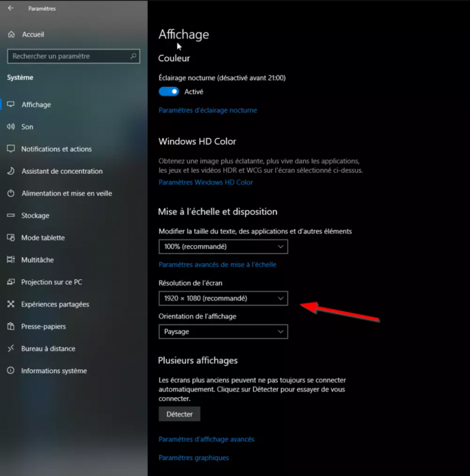Turn off Éclairage nocturne toggle
This screenshot has width=470, height=476.
pos(169,91)
